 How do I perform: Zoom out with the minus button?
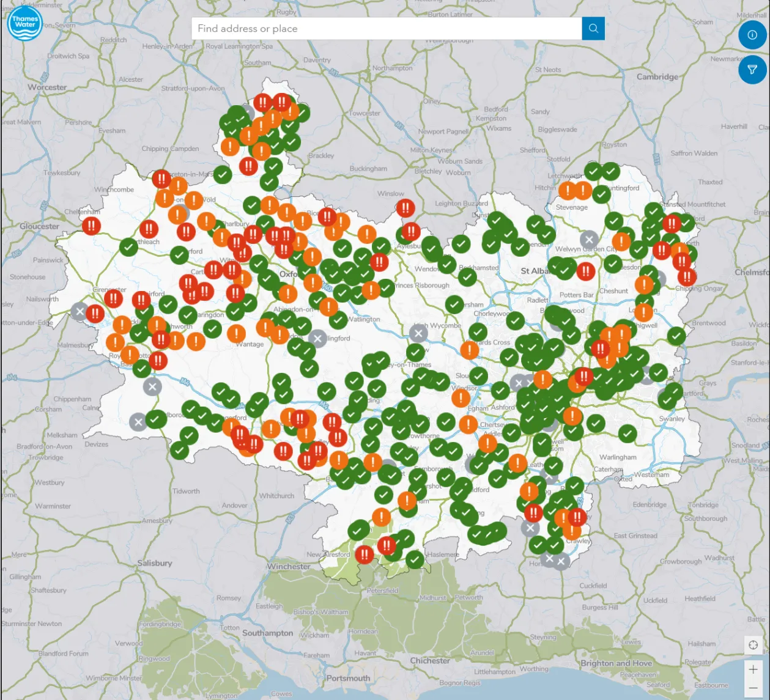(x=753, y=688)
